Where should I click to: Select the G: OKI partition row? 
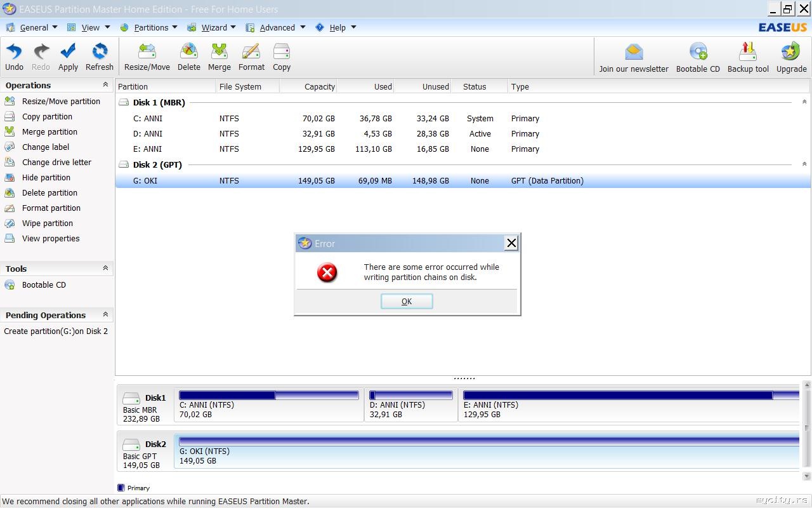[x=462, y=180]
